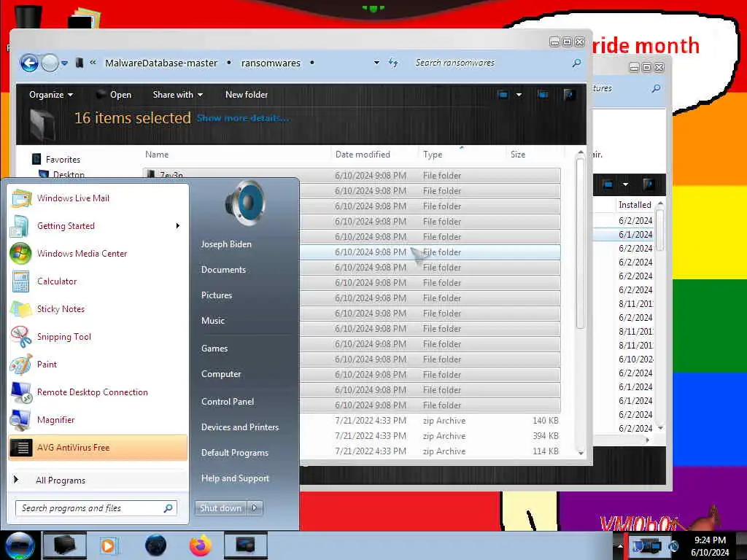Launch Firefox from the taskbar
Viewport: 747px width, 560px height.
(201, 545)
